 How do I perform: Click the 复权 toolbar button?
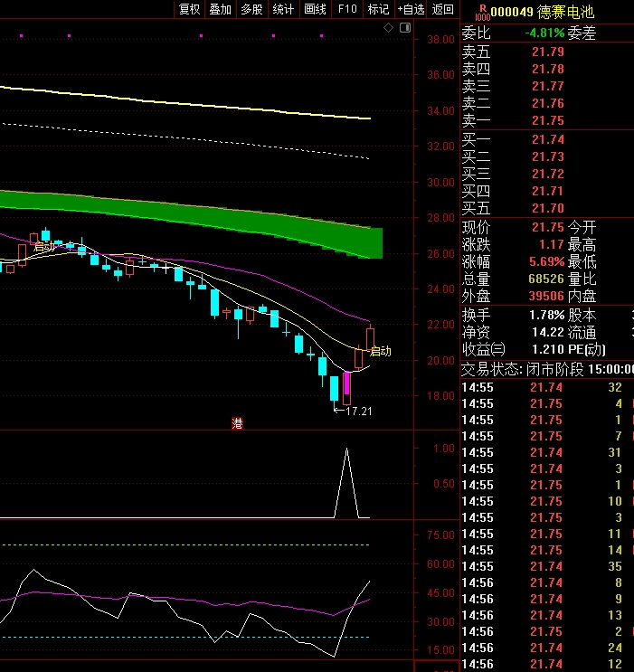(189, 9)
